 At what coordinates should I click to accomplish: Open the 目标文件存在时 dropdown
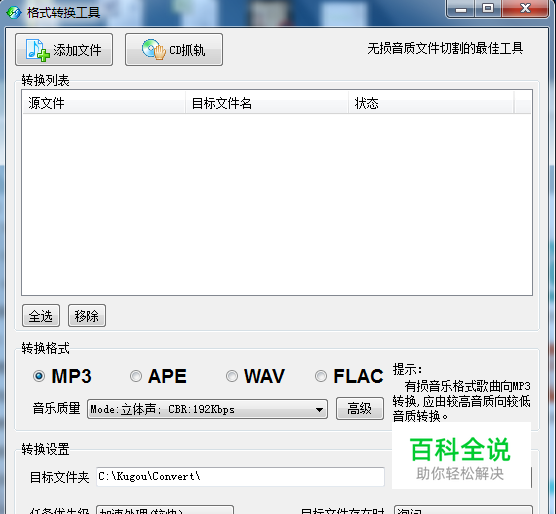[463, 510]
